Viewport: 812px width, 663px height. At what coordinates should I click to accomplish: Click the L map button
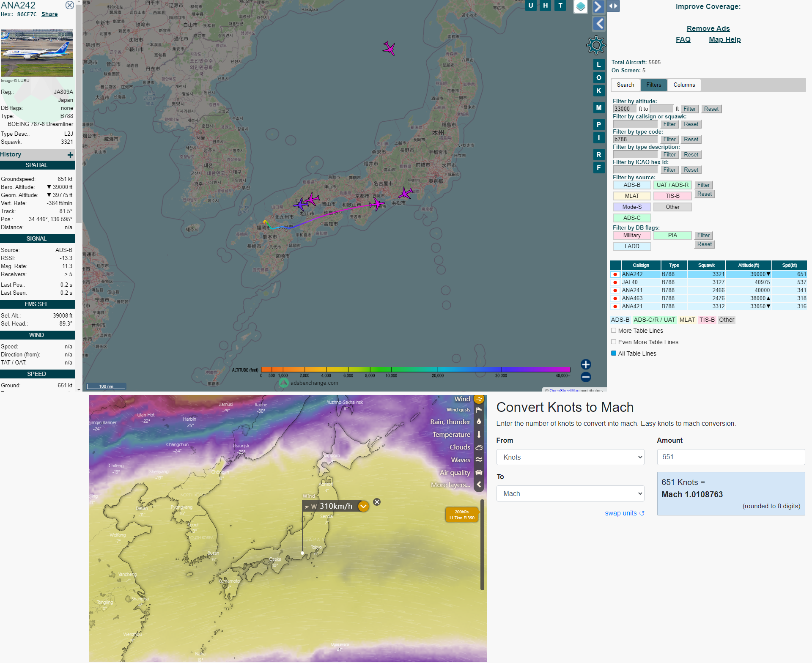tap(599, 65)
